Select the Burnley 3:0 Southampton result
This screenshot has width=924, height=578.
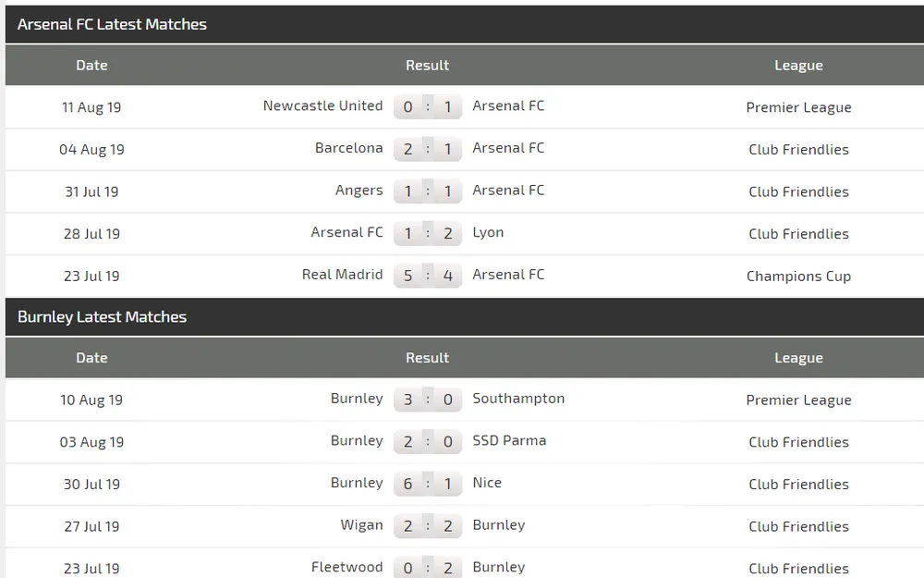[x=428, y=400]
